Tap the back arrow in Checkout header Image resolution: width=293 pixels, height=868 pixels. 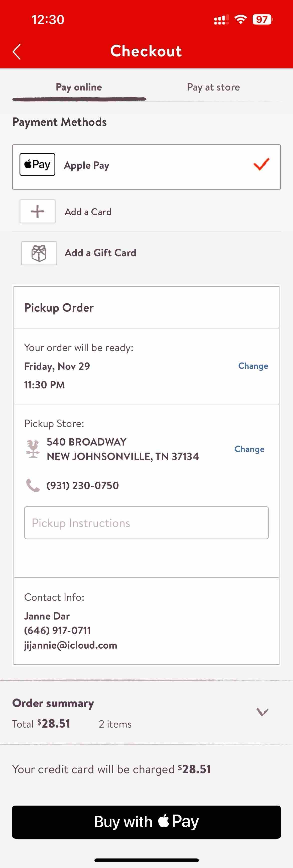[x=17, y=52]
